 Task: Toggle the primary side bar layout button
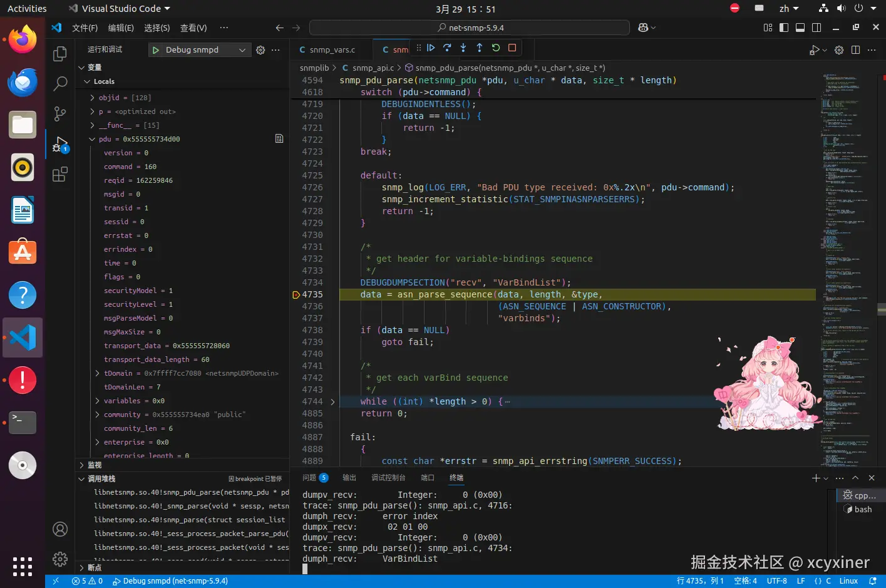tap(783, 28)
